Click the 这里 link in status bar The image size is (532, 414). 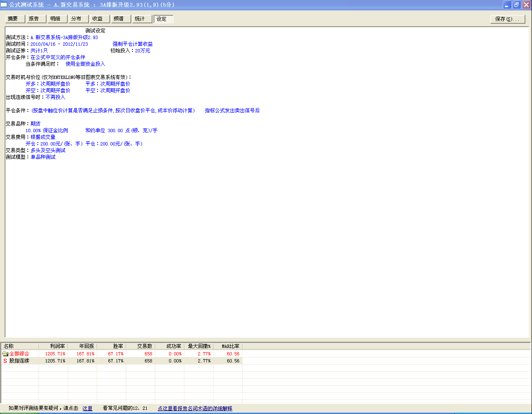click(x=87, y=409)
